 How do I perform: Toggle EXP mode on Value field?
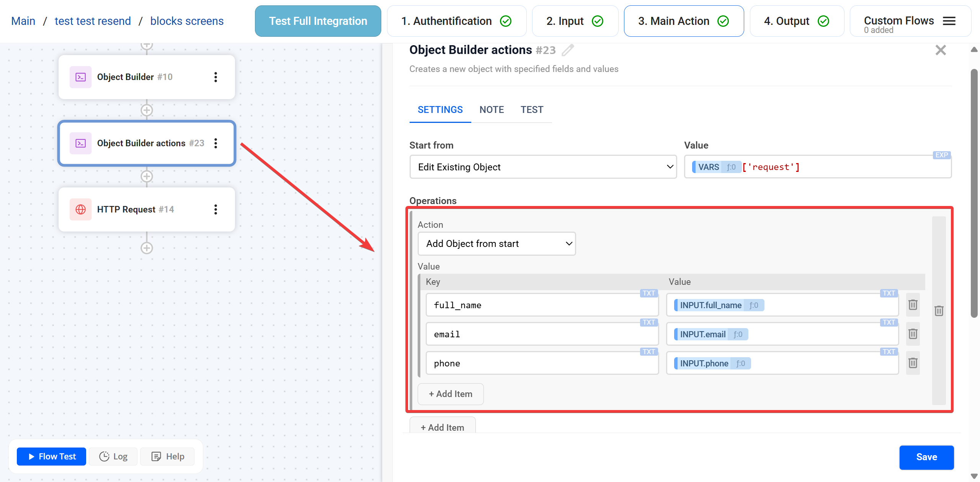coord(941,155)
